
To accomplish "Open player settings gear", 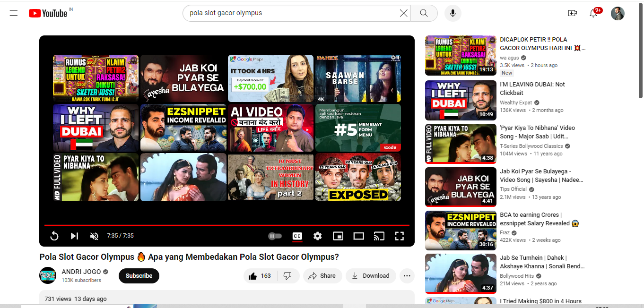I will 317,236.
